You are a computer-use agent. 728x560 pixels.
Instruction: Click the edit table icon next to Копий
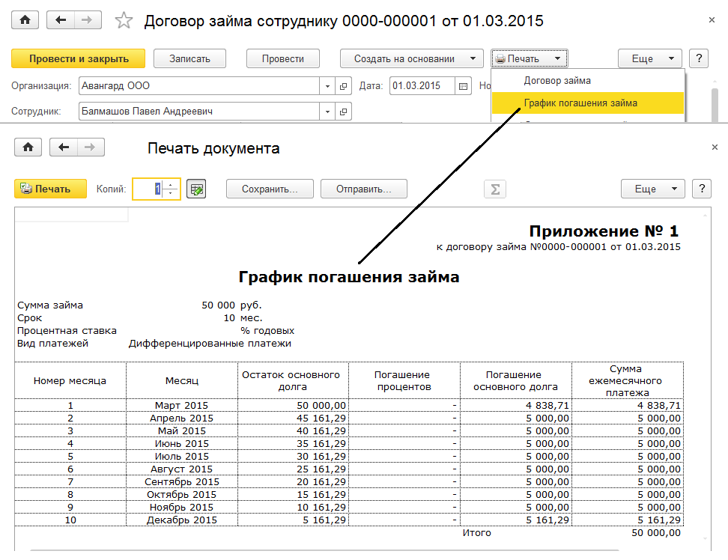[196, 189]
